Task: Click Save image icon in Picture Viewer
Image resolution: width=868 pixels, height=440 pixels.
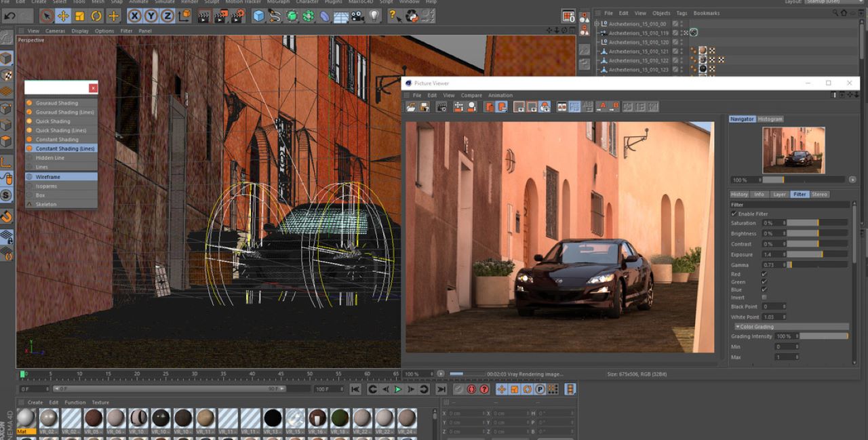Action: [425, 106]
